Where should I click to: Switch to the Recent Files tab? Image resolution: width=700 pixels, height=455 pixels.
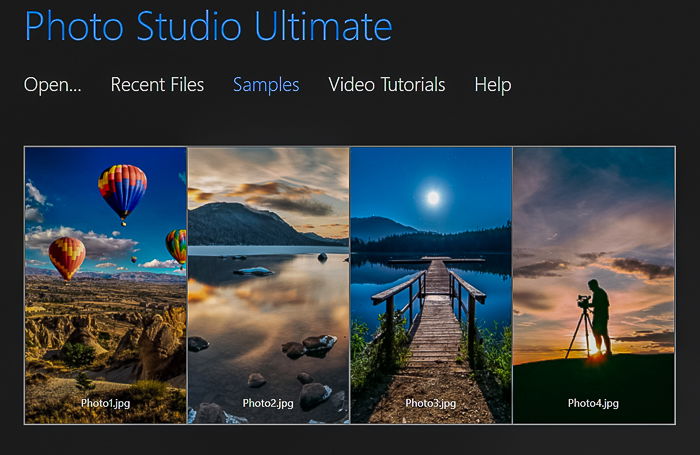pyautogui.click(x=157, y=85)
